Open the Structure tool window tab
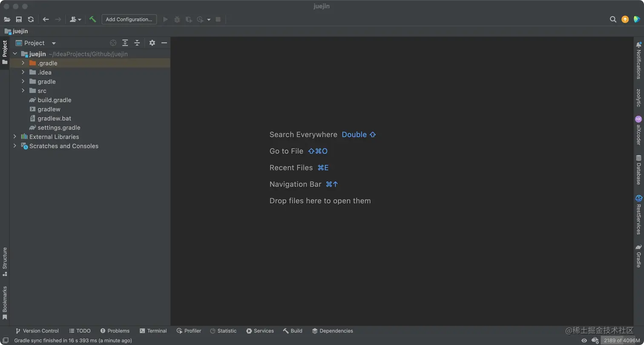 click(5, 262)
